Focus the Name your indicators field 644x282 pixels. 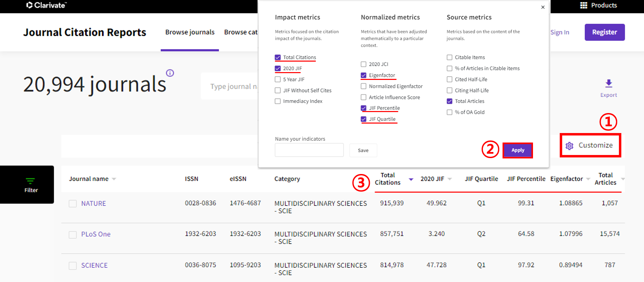click(x=309, y=150)
